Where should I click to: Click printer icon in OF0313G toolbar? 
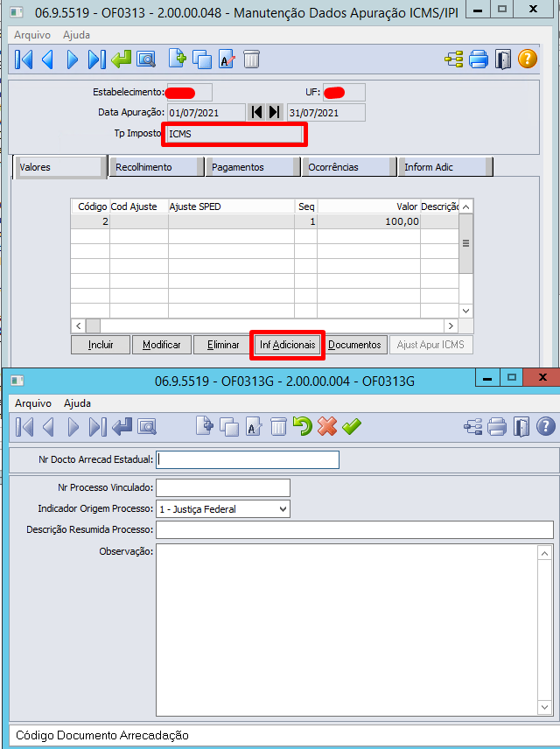(497, 427)
